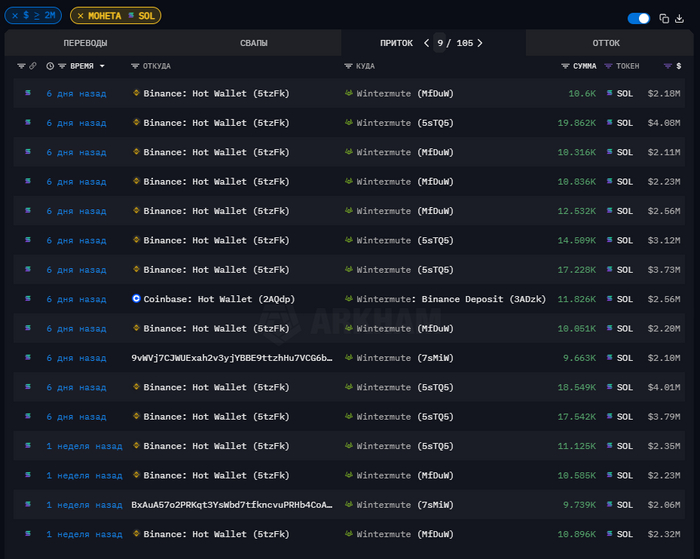Open Solana transaction icon on 9.739K row
This screenshot has width=700, height=559.
point(28,504)
